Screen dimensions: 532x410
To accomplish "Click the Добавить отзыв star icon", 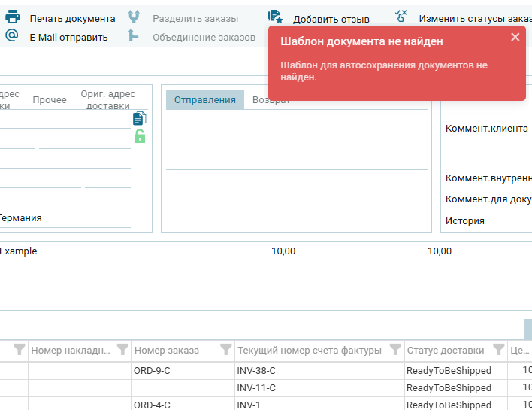I will [x=275, y=17].
